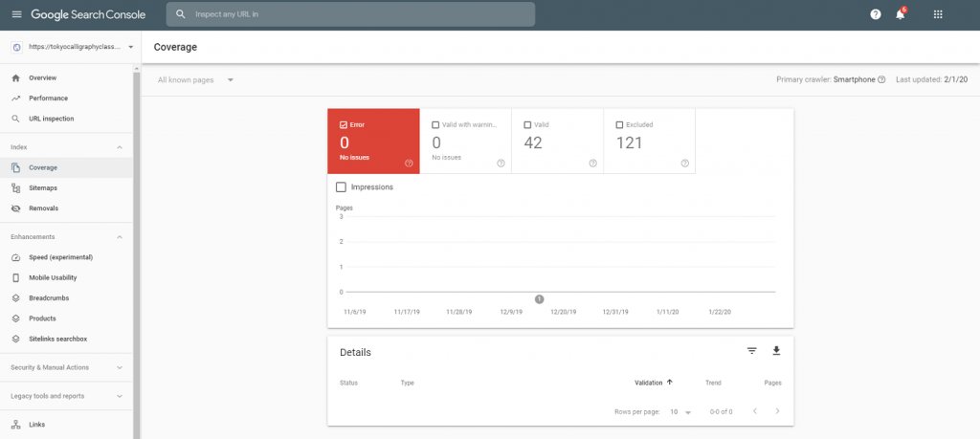Open help on the Excluded card

(685, 163)
